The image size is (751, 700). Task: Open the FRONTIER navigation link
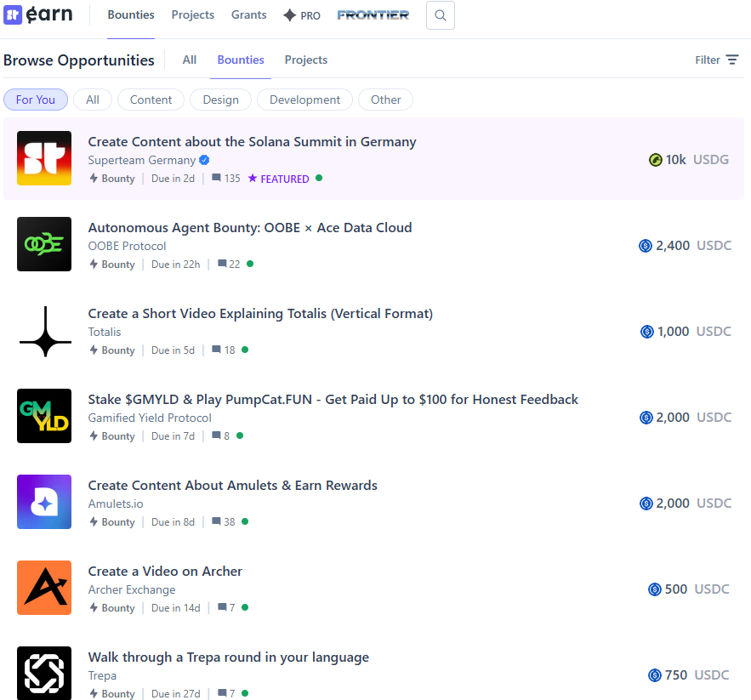coord(373,15)
